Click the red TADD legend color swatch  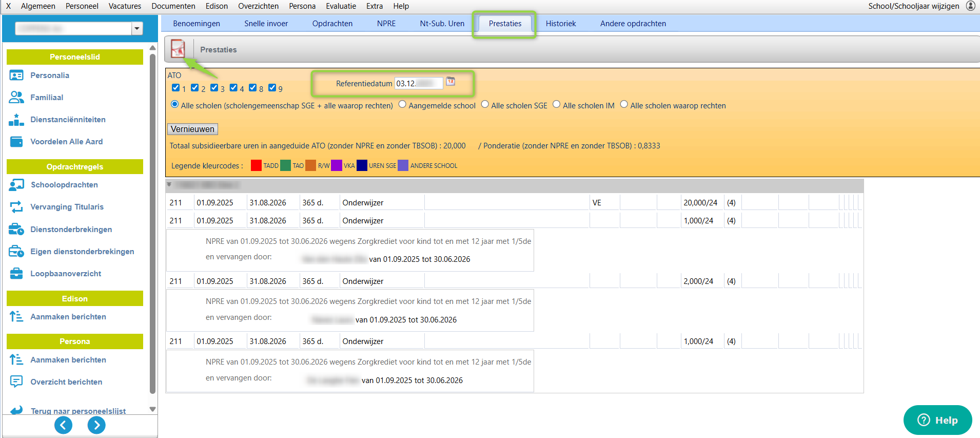(x=256, y=165)
